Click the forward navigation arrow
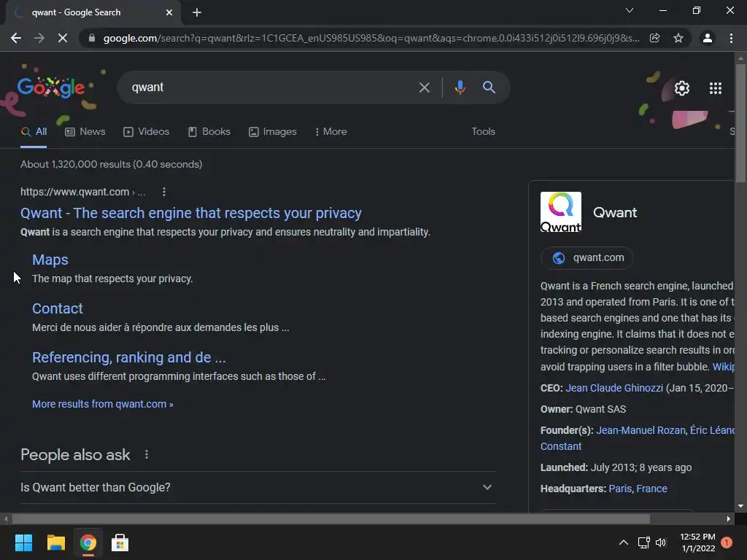The image size is (747, 560). [39, 38]
